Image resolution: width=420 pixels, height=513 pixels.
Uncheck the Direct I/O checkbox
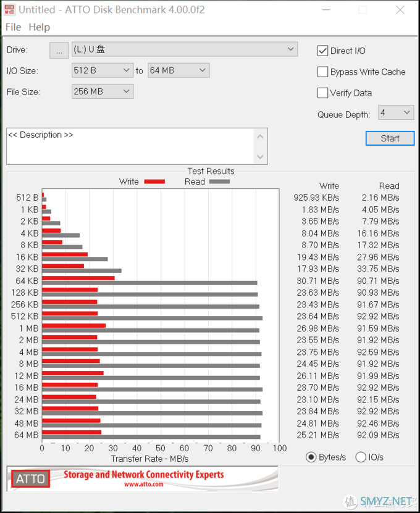click(x=322, y=51)
